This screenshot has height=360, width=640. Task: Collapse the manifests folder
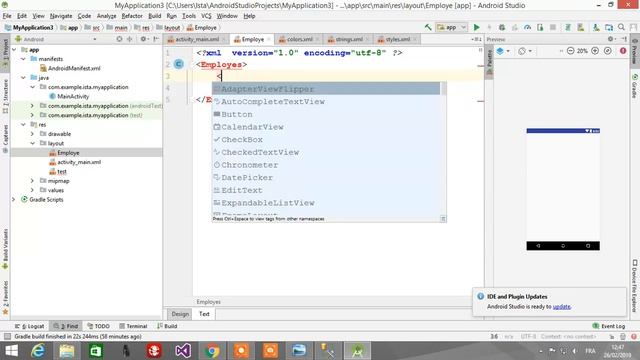[23, 59]
